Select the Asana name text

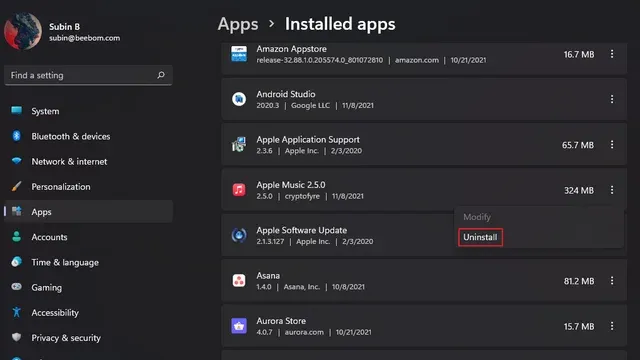pyautogui.click(x=268, y=276)
